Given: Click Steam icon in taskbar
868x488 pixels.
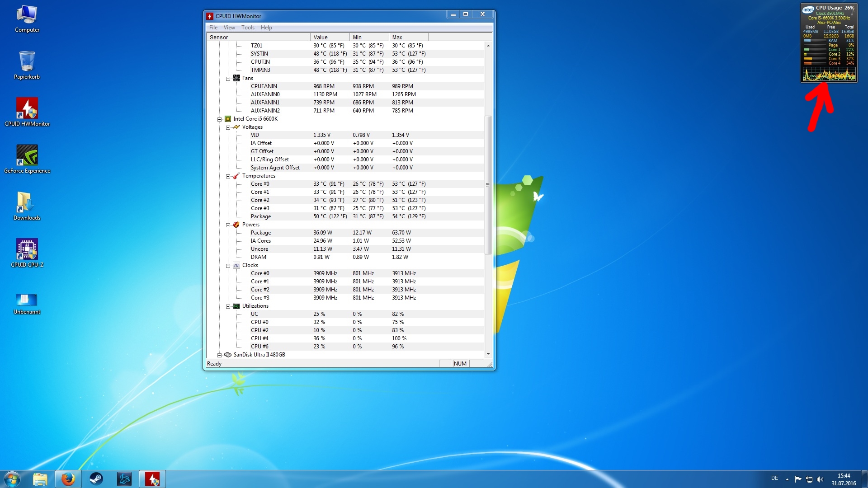Looking at the screenshot, I should point(96,479).
